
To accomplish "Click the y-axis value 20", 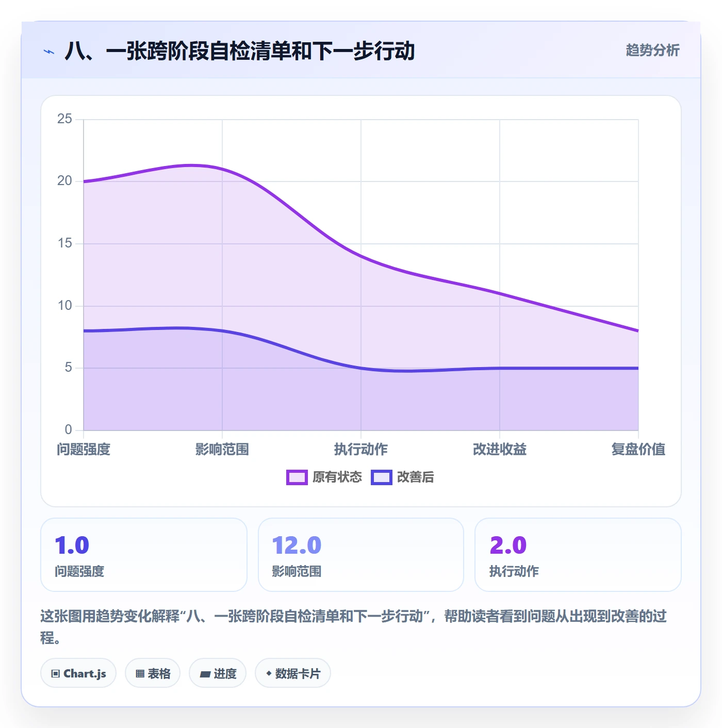I will (64, 181).
